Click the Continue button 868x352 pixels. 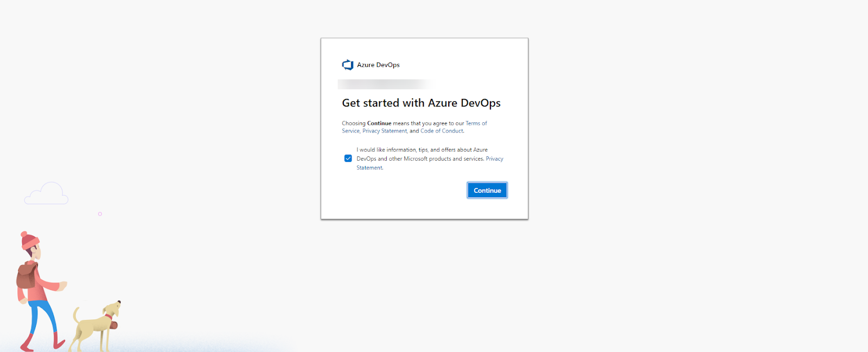[487, 191]
